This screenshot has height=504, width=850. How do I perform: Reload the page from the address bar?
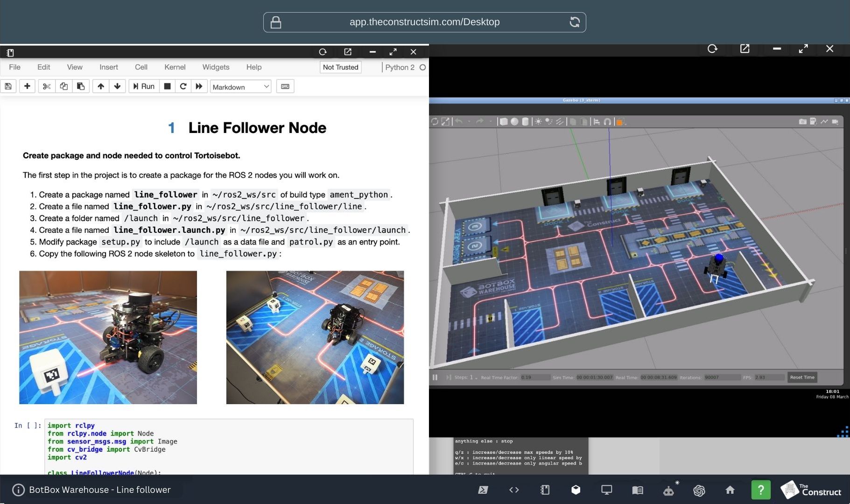(575, 22)
